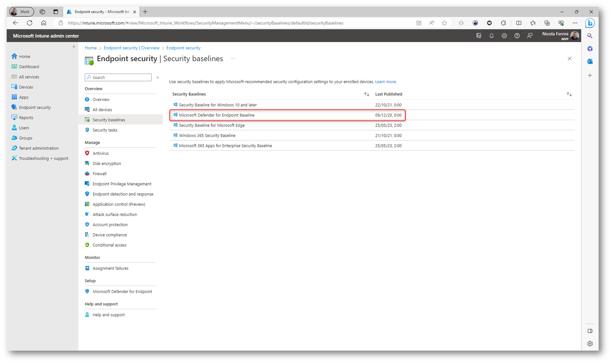This screenshot has width=612, height=364.
Task: Open Users in the sidebar
Action: click(x=24, y=128)
